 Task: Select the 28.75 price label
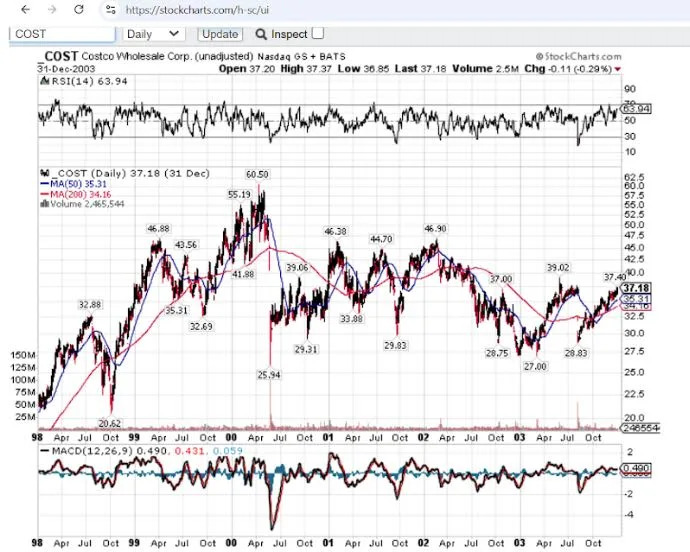pyautogui.click(x=497, y=353)
